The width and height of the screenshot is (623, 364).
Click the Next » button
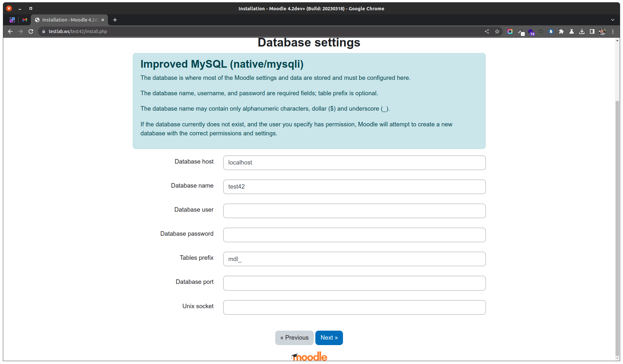click(329, 338)
